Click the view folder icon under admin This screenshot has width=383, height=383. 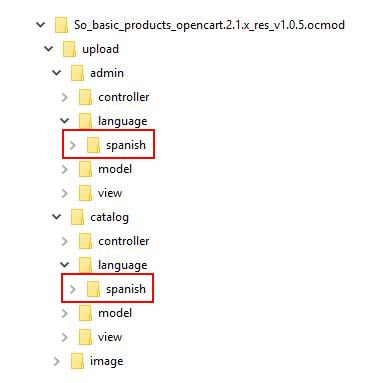coord(85,193)
